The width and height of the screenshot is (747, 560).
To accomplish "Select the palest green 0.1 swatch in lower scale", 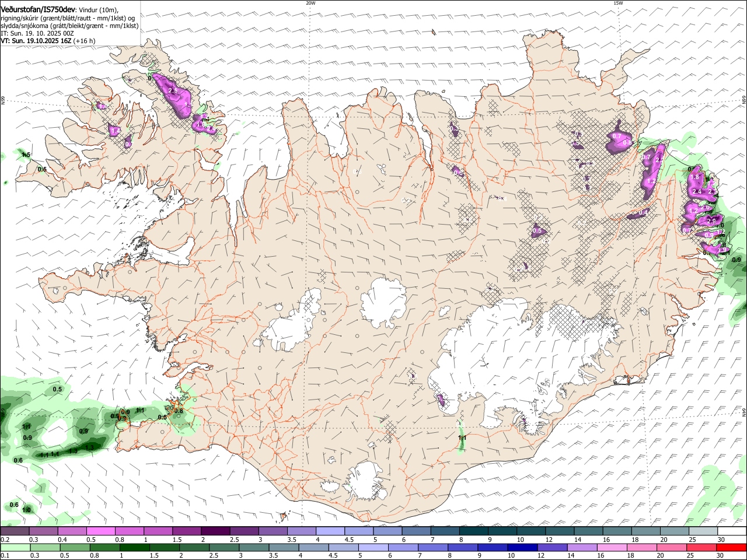I will (15, 547).
